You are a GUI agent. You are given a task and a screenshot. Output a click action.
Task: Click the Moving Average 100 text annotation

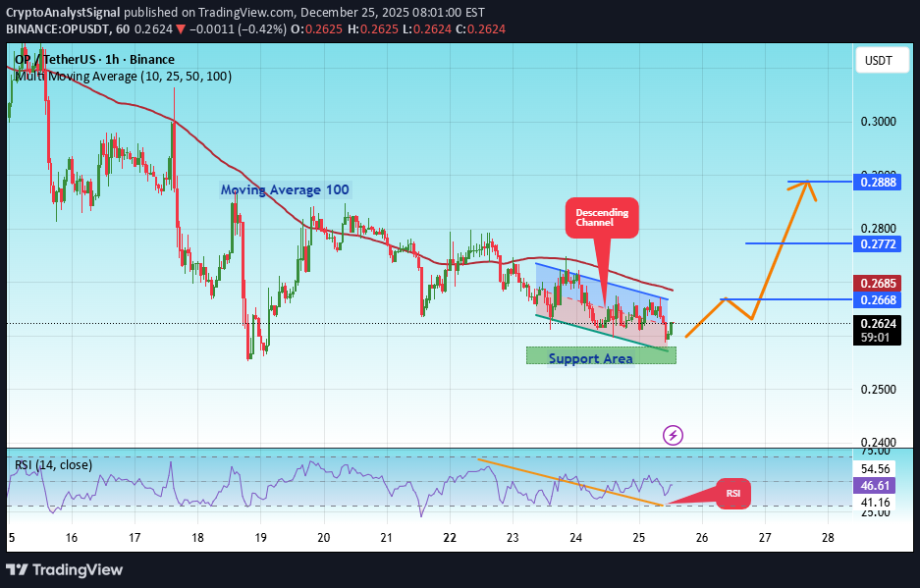[x=285, y=189]
